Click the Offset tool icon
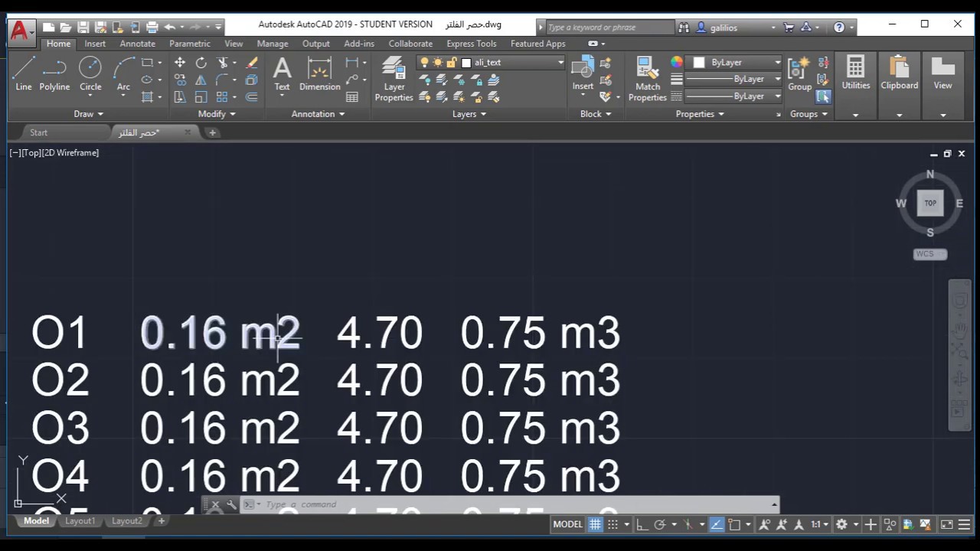This screenshot has height=551, width=980. 251,97
